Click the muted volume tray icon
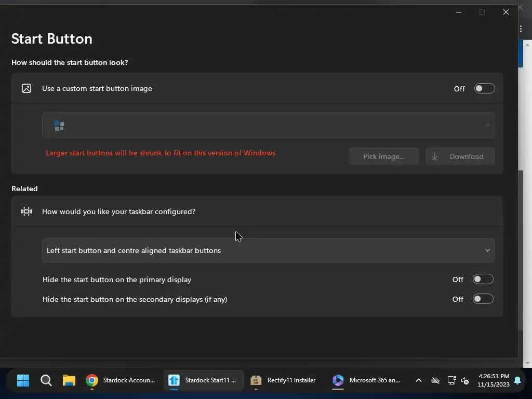Screen dimensions: 532x399 465,381
